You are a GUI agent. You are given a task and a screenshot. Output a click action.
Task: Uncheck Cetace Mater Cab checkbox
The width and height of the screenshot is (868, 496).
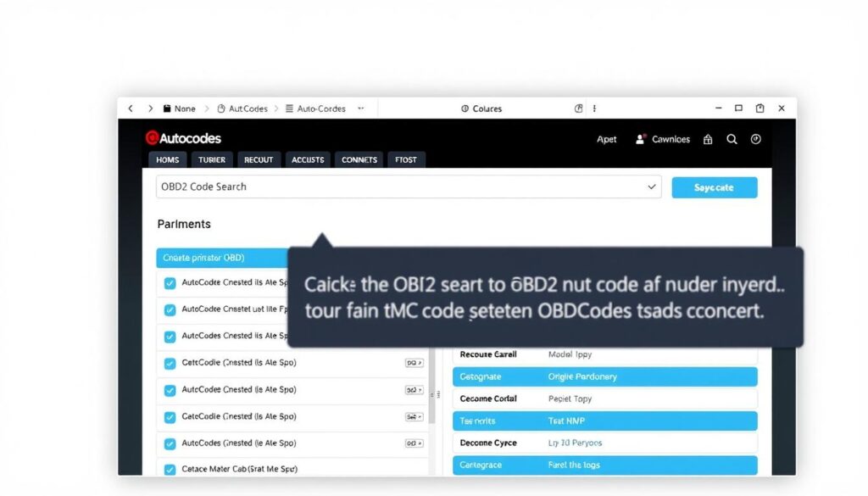170,470
